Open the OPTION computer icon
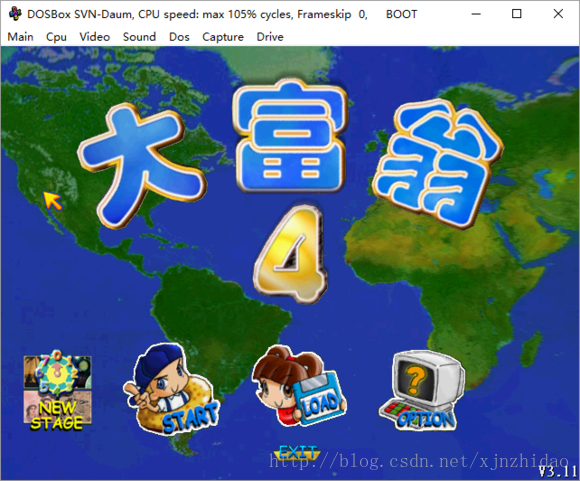This screenshot has width=580, height=481. (x=422, y=391)
